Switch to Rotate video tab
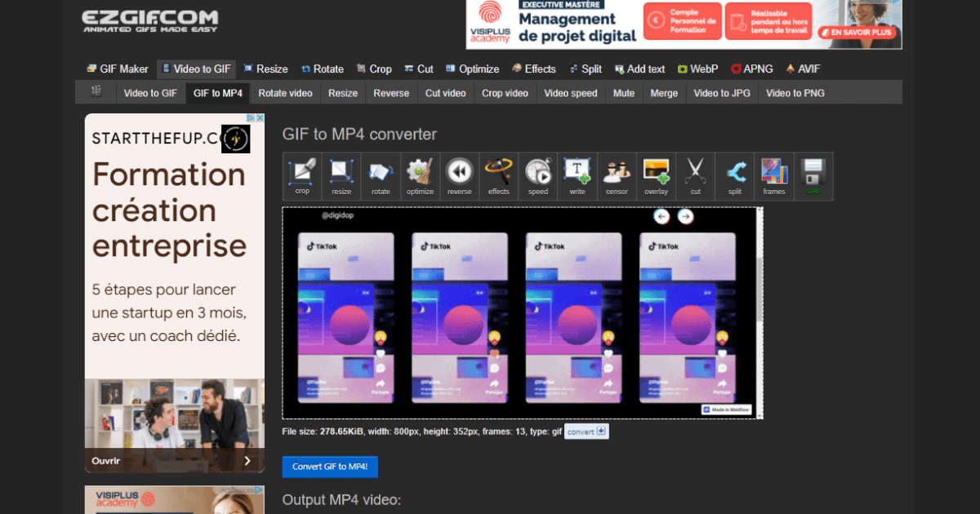Screen dimensions: 980x514 (x=285, y=93)
